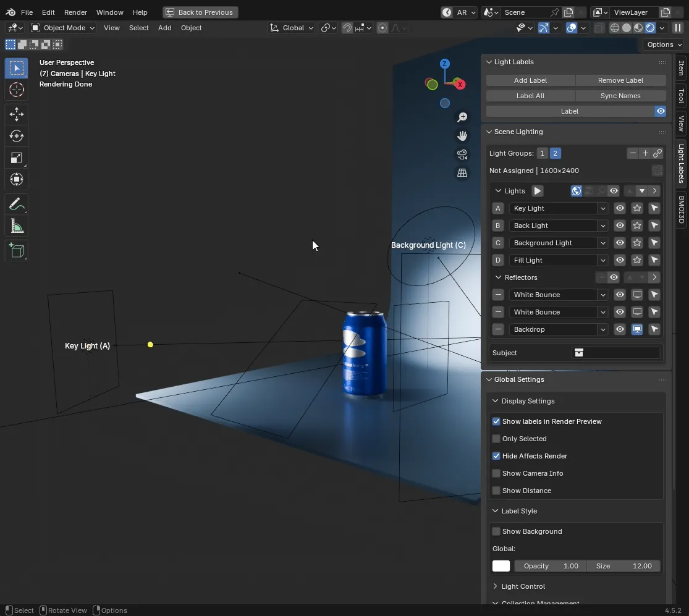Hide the Background Light via eye icon
Screen dimensions: 689x616
click(x=620, y=243)
